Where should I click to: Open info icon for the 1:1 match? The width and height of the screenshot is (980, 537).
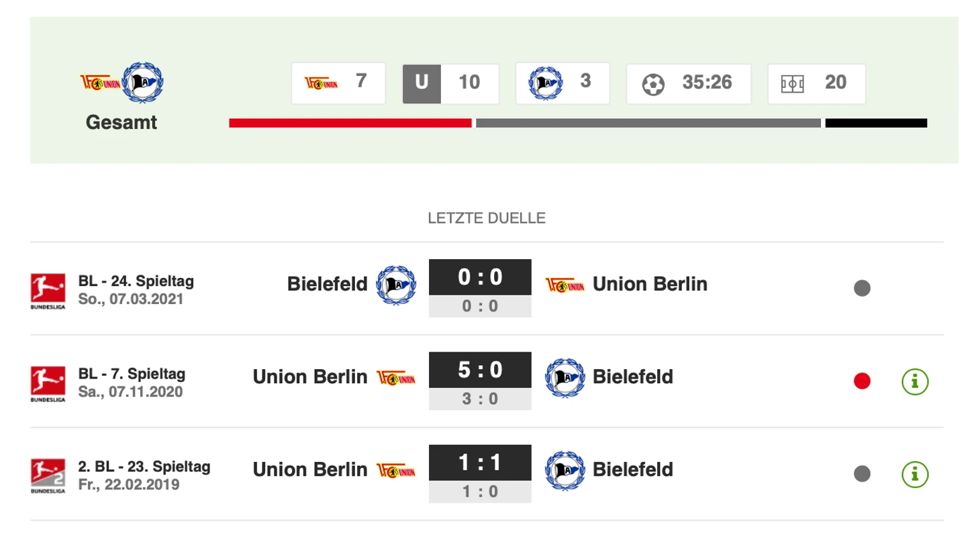(x=914, y=475)
